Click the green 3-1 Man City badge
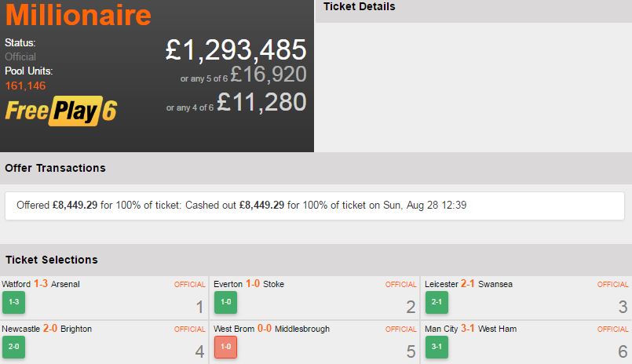The height and width of the screenshot is (364, 632). click(437, 347)
